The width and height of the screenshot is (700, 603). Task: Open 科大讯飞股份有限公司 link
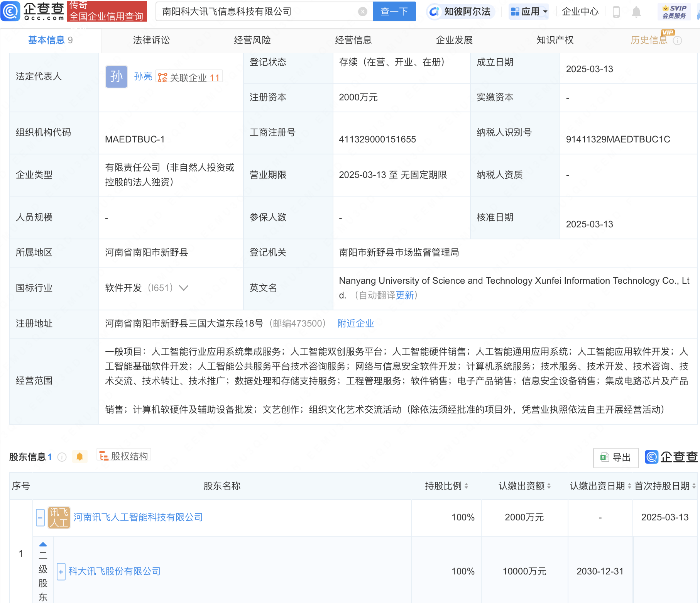pos(115,571)
